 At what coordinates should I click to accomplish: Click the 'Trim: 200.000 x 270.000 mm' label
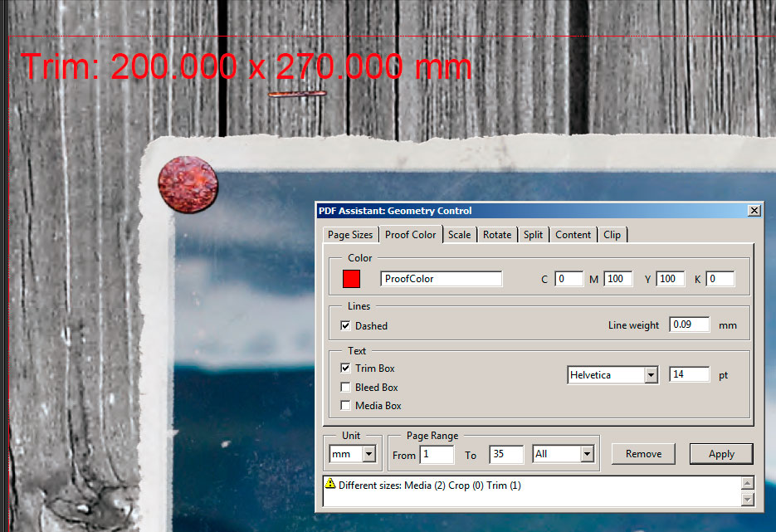coord(246,66)
